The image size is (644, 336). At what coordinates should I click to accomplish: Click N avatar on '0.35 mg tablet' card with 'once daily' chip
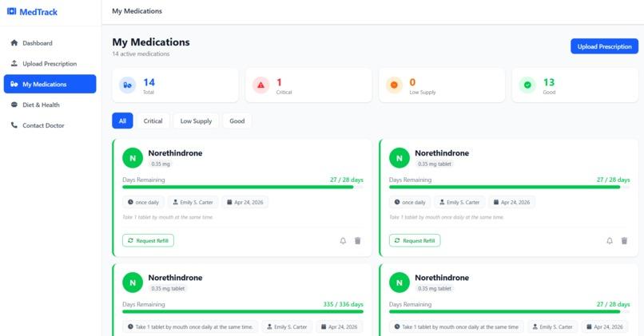pyautogui.click(x=400, y=158)
